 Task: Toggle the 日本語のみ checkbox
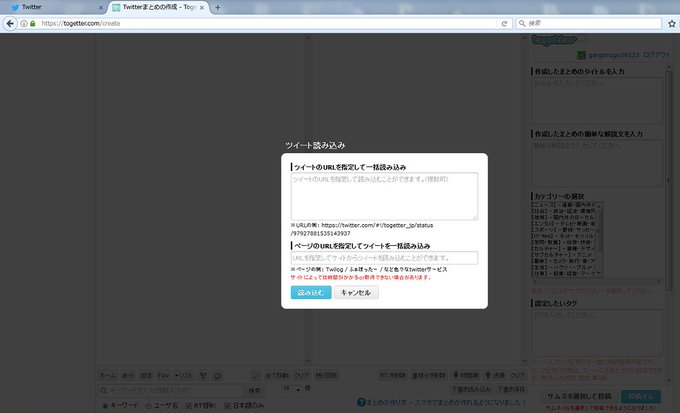tap(227, 406)
